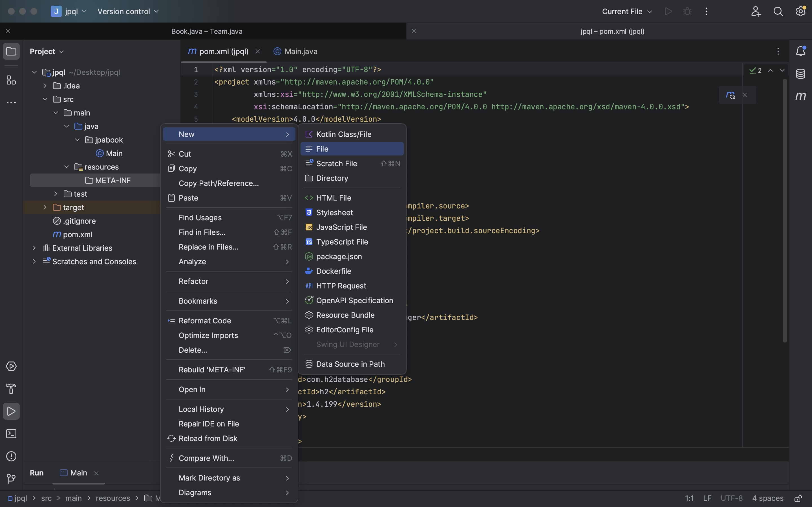Click the Build hammer icon in sidebar
Viewport: 812px width, 507px height.
click(x=11, y=389)
